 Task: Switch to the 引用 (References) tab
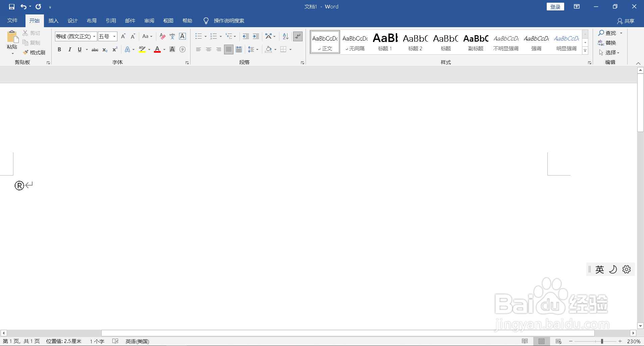[x=111, y=21]
